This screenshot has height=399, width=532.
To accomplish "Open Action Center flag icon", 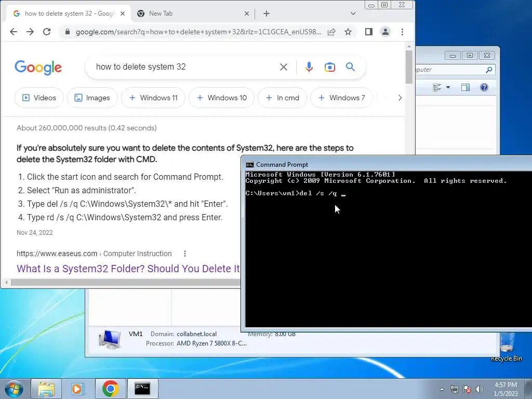I will pos(467,389).
